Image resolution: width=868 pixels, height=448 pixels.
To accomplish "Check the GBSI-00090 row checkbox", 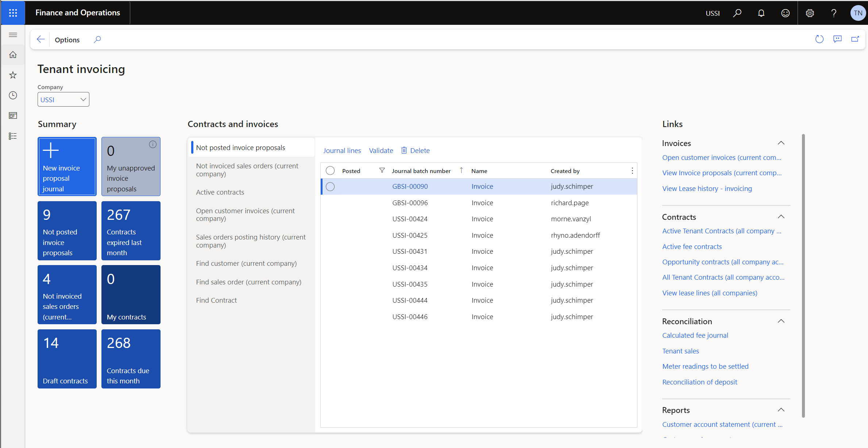I will [x=330, y=186].
